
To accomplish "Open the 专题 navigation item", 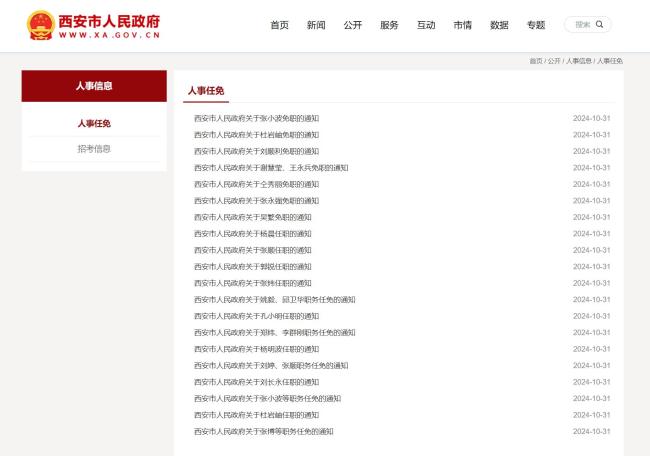I will click(x=536, y=25).
